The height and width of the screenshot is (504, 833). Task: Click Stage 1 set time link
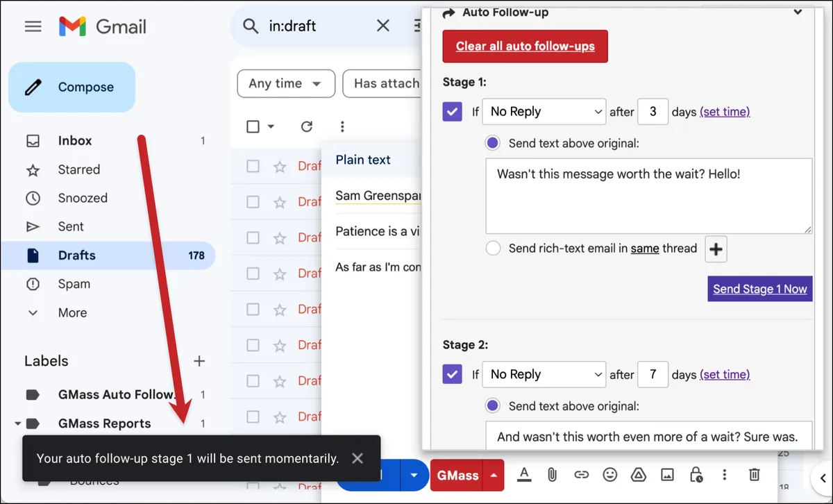click(725, 112)
